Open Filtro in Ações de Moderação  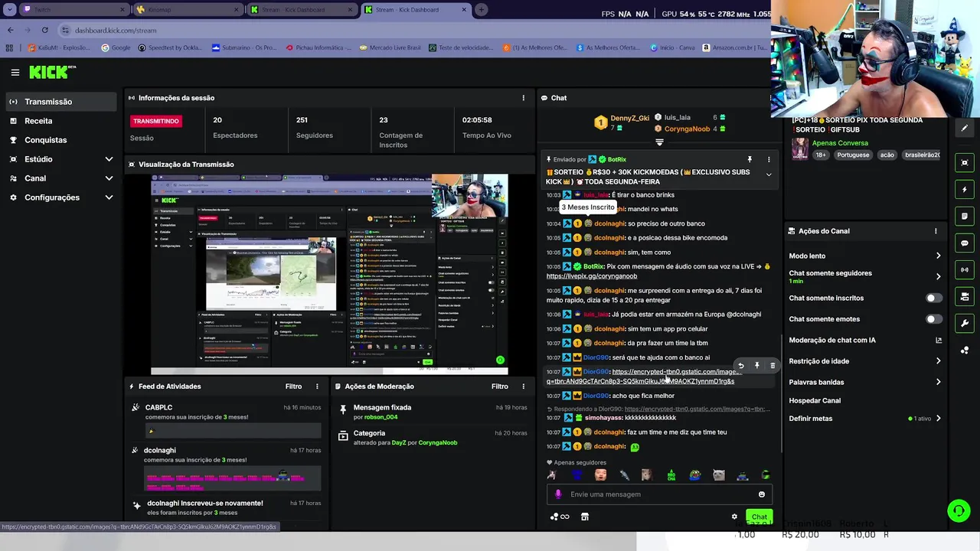(x=500, y=386)
